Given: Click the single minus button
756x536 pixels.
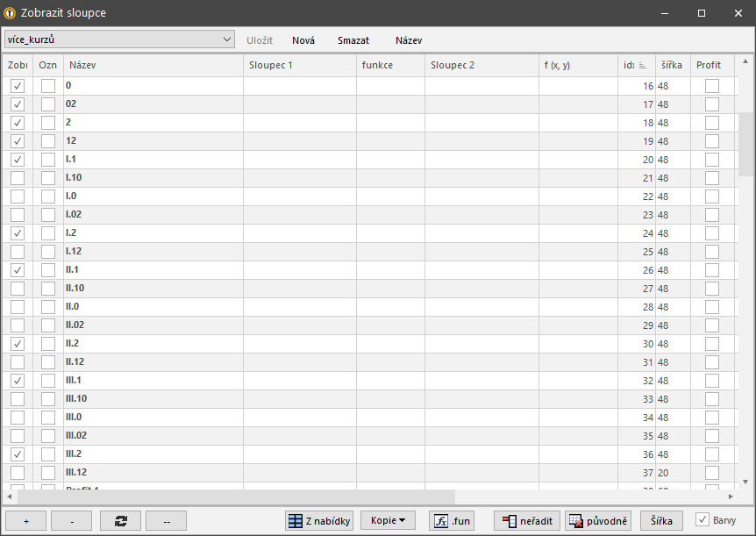Looking at the screenshot, I should (x=72, y=521).
